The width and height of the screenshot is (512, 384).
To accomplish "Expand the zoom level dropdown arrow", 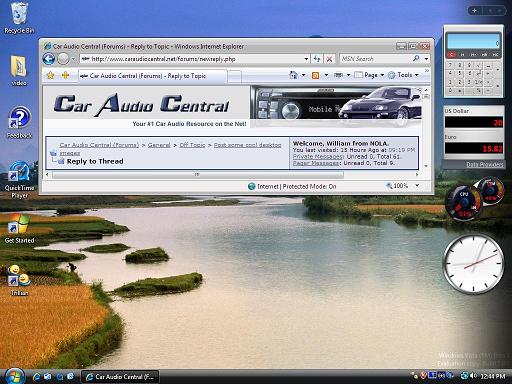I will pos(417,186).
